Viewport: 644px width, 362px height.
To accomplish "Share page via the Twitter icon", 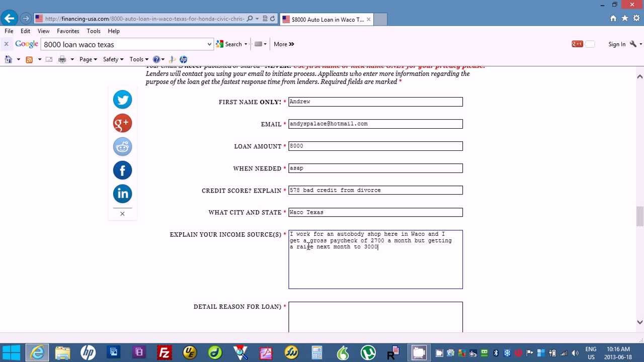I will pyautogui.click(x=122, y=100).
